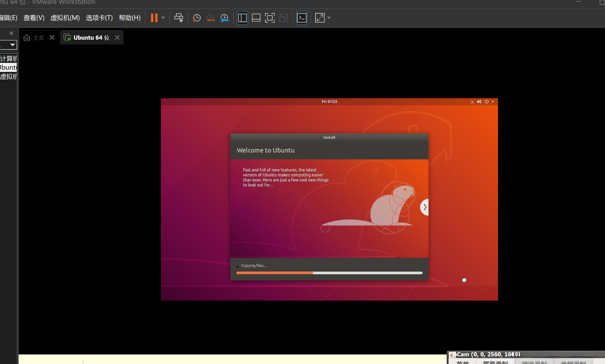The height and width of the screenshot is (364, 605).
Task: Open the 选项卡(T) menu
Action: click(99, 18)
